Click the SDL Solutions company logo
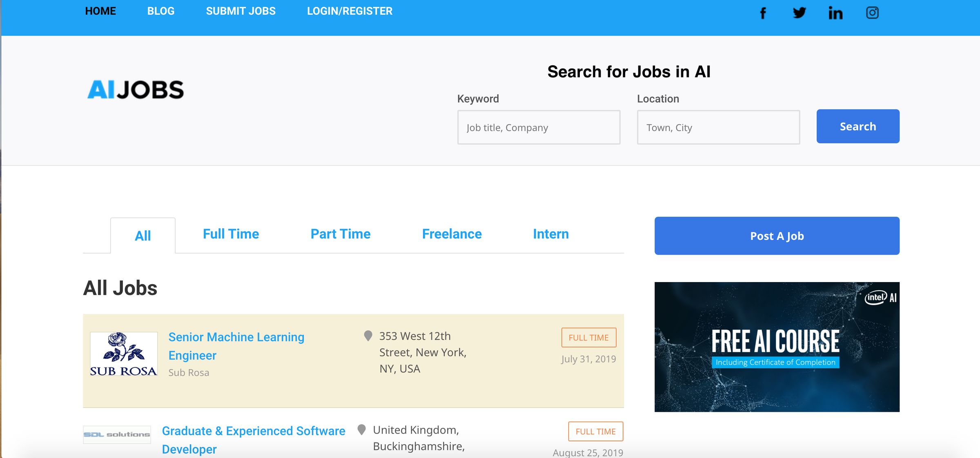 pos(117,434)
